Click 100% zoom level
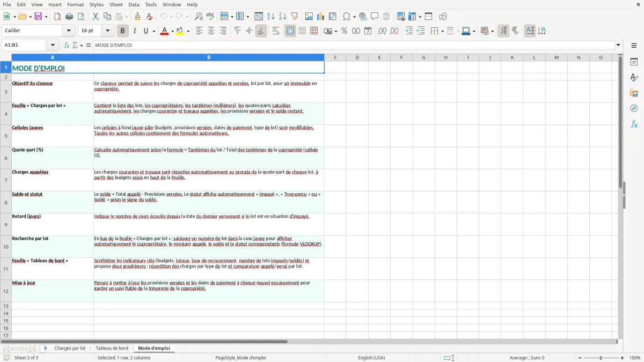This screenshot has width=644, height=362. pyautogui.click(x=635, y=358)
